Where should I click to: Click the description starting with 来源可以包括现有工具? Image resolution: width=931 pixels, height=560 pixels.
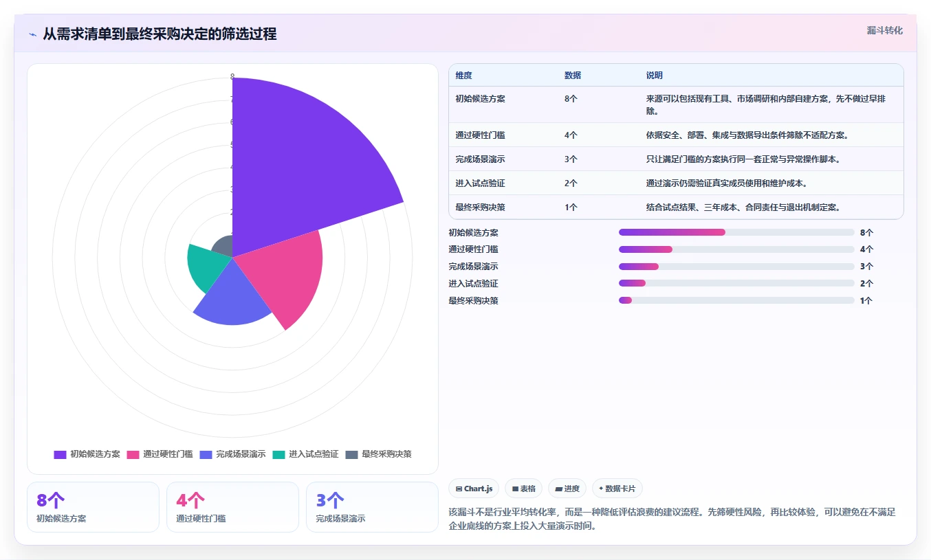point(766,105)
